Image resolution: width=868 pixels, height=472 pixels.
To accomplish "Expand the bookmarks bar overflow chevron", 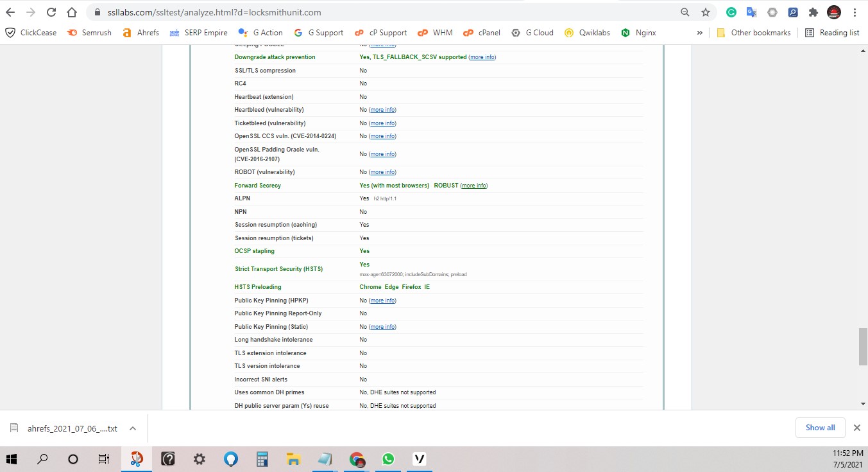I will (x=699, y=32).
